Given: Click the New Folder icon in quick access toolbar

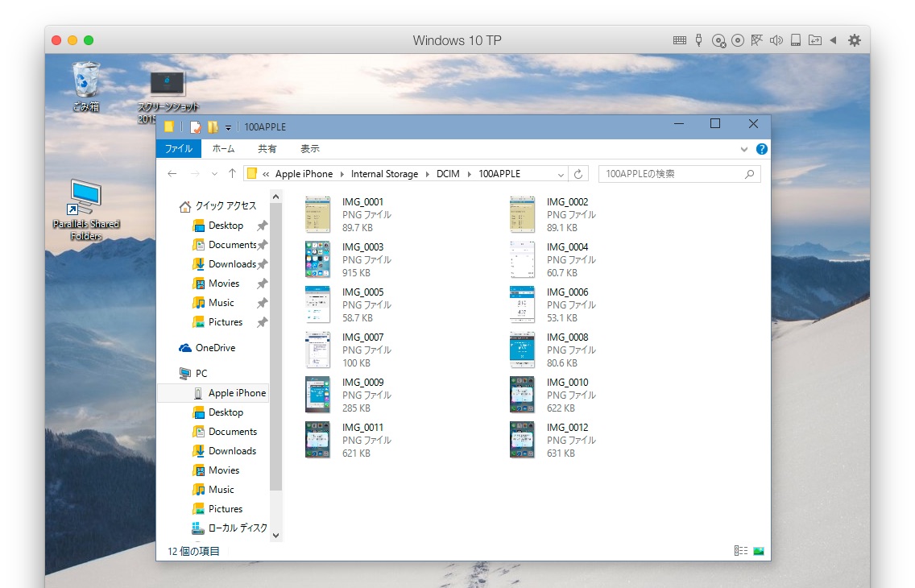Looking at the screenshot, I should tap(213, 126).
